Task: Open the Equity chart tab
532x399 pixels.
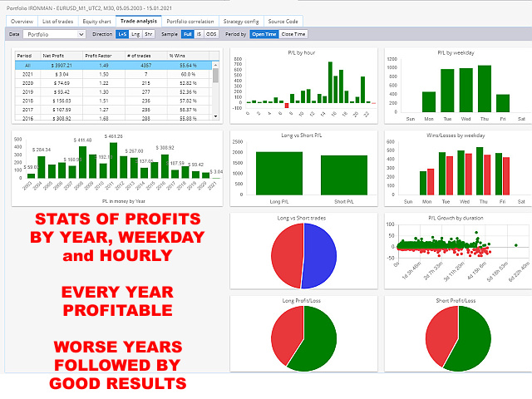Action: (96, 22)
